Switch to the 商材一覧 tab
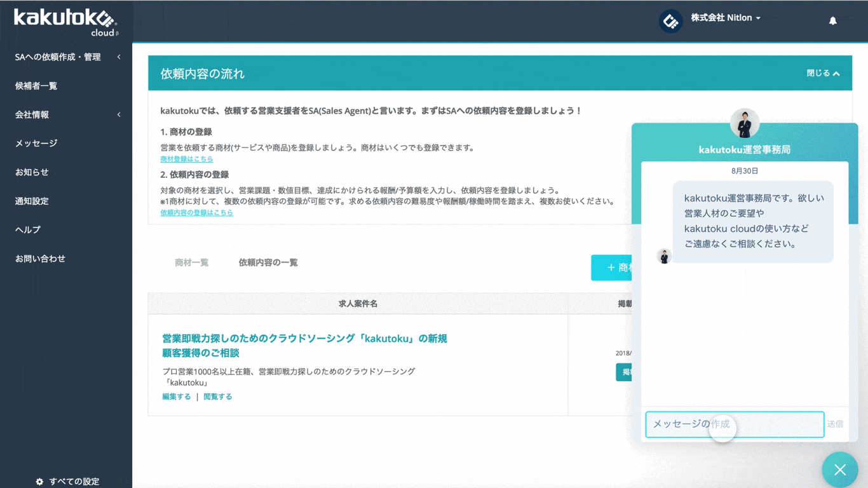This screenshot has width=868, height=488. click(x=191, y=262)
